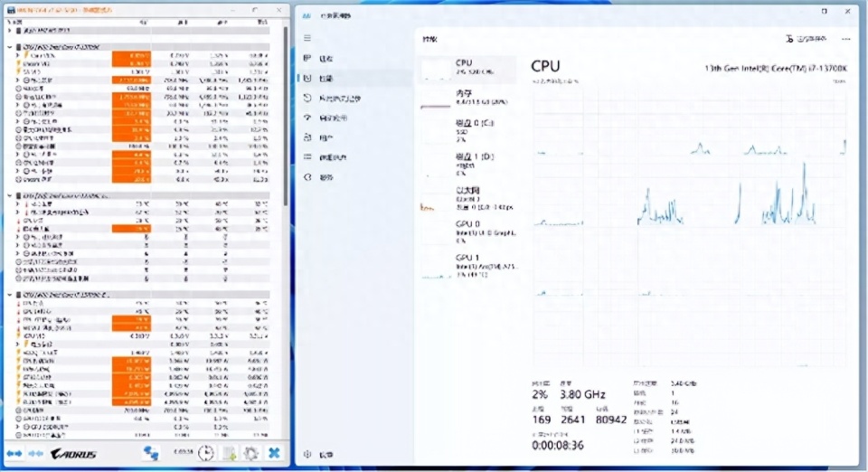Collapse the CPU [#0] i7-13700K DTS temperature group

9,195
